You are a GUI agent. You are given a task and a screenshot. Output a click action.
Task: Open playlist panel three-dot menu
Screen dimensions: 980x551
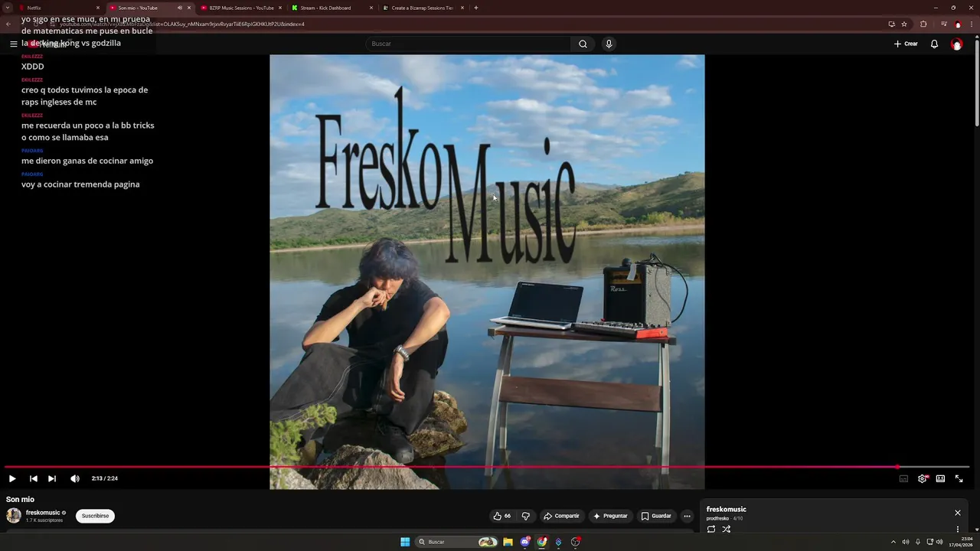tap(957, 529)
